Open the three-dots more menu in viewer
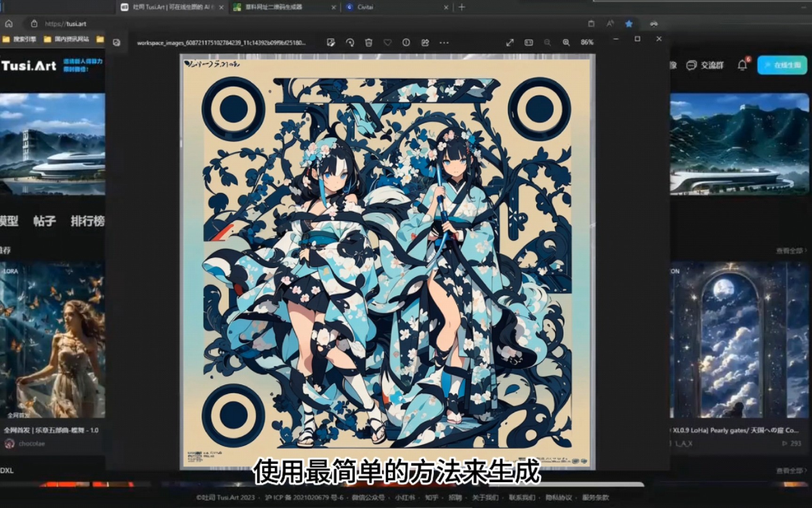This screenshot has width=812, height=508. 444,42
